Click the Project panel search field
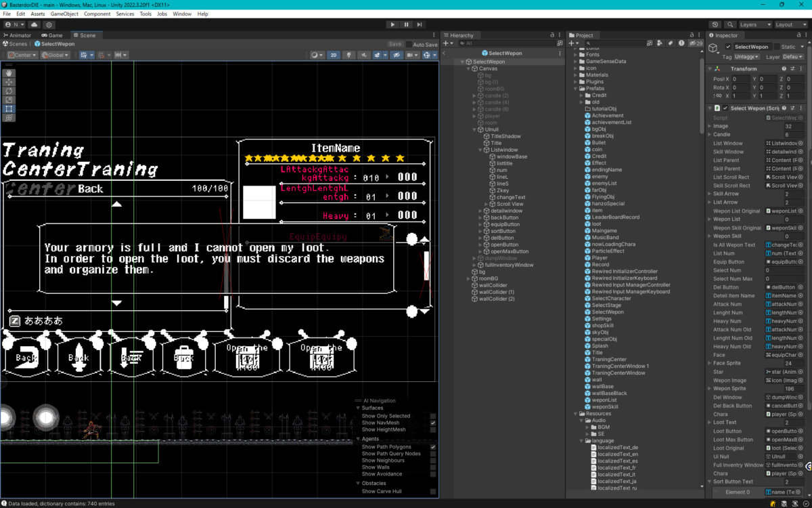Image resolution: width=812 pixels, height=508 pixels. (614, 43)
